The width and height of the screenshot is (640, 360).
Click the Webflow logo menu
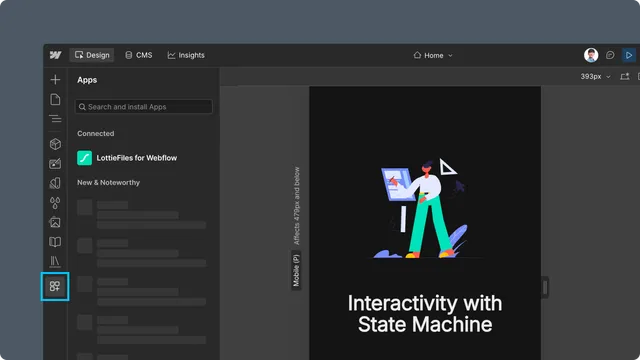pos(56,55)
